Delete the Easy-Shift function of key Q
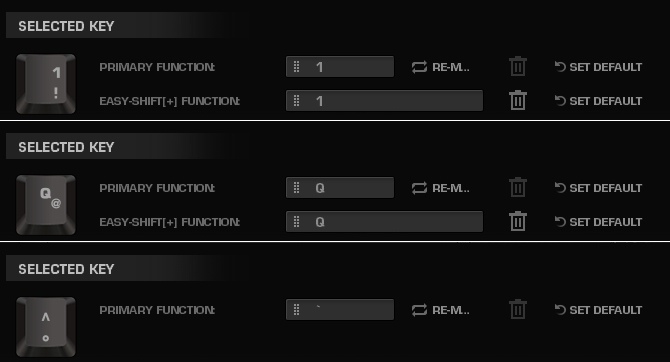Image resolution: width=670 pixels, height=362 pixels. click(517, 221)
